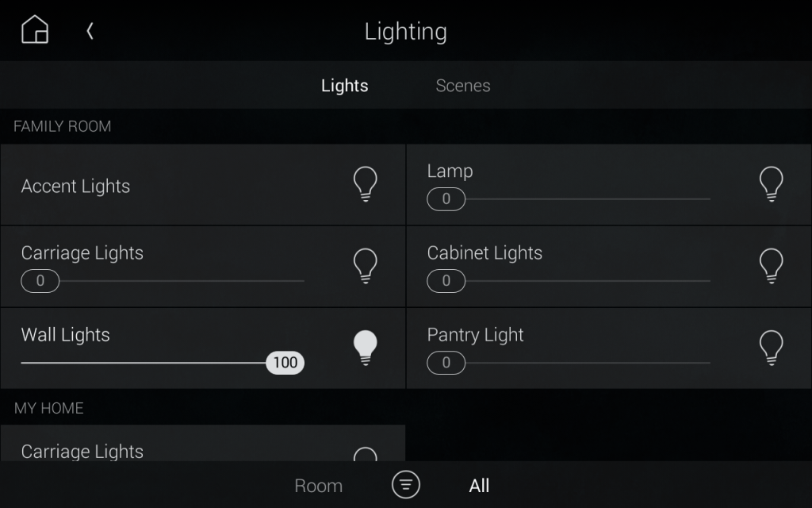Image resolution: width=812 pixels, height=508 pixels.
Task: Click the Lighting page title
Action: click(405, 32)
